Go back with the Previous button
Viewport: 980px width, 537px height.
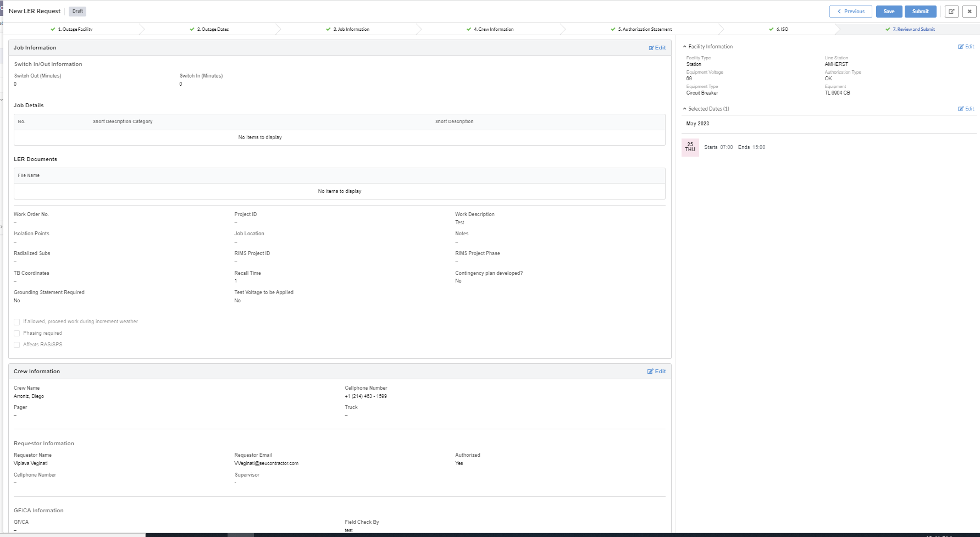tap(850, 12)
